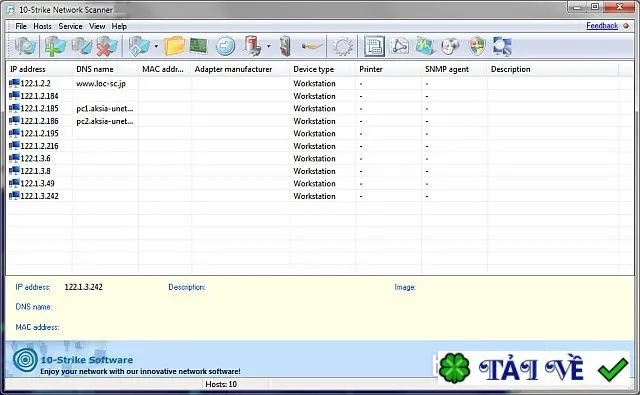Sort by the Adapter manufacturer column header
640x395 pixels.
[x=240, y=69]
